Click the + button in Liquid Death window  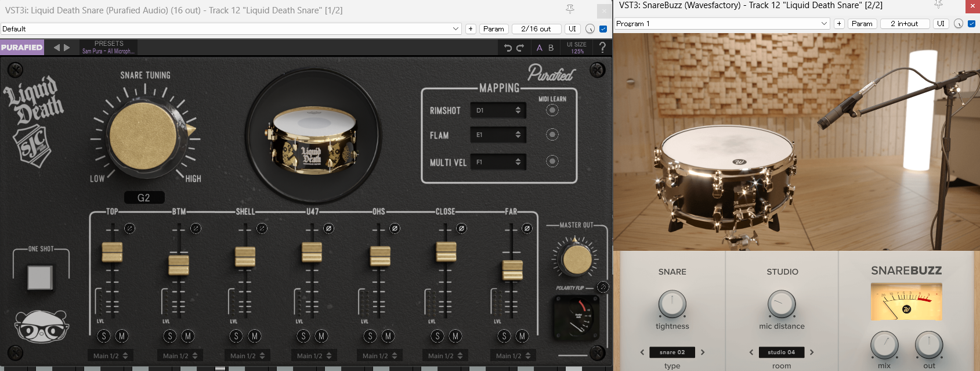tap(471, 29)
